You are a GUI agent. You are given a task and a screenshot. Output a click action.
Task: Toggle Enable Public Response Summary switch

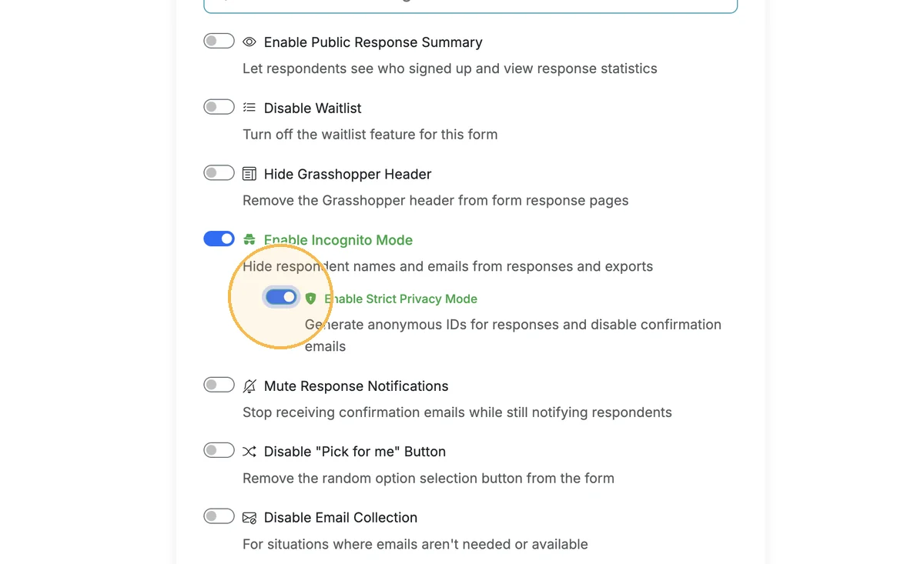[x=219, y=41]
